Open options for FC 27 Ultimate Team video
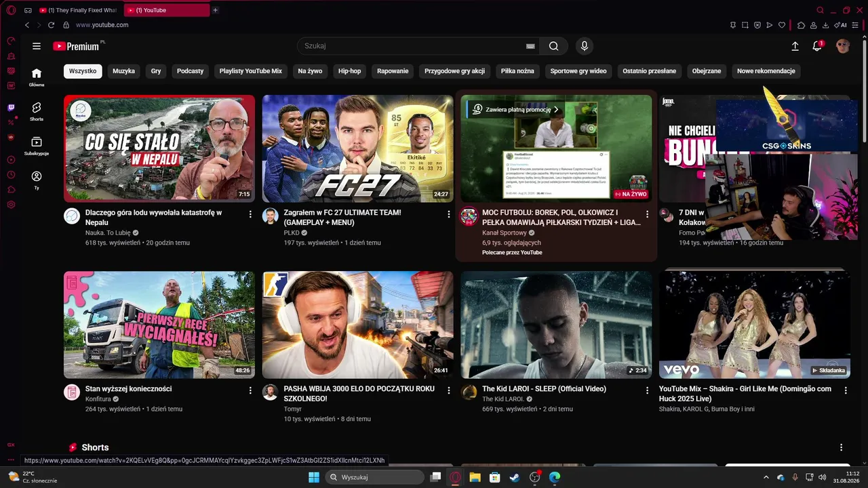 (448, 214)
